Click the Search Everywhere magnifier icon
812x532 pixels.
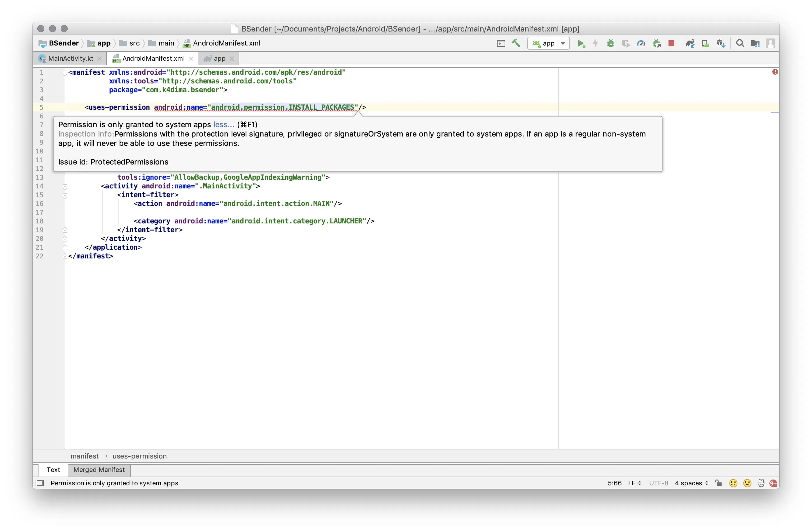coord(740,43)
